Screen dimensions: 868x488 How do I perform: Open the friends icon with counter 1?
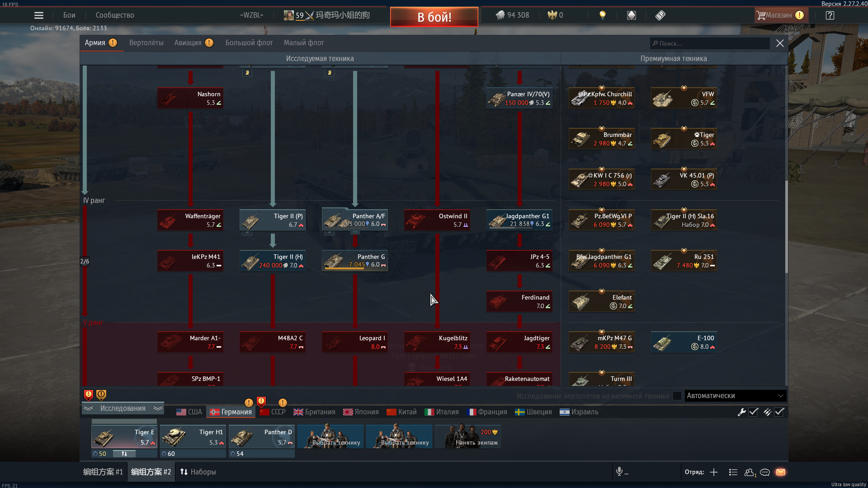(x=750, y=472)
